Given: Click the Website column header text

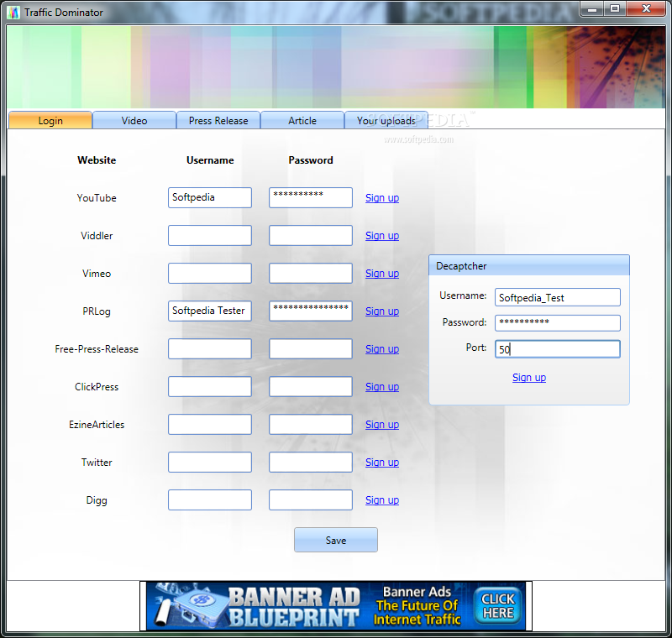Looking at the screenshot, I should point(97,160).
